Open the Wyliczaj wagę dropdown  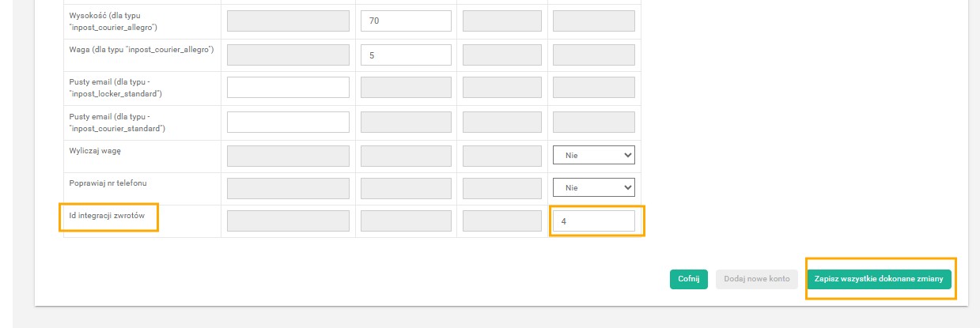593,156
